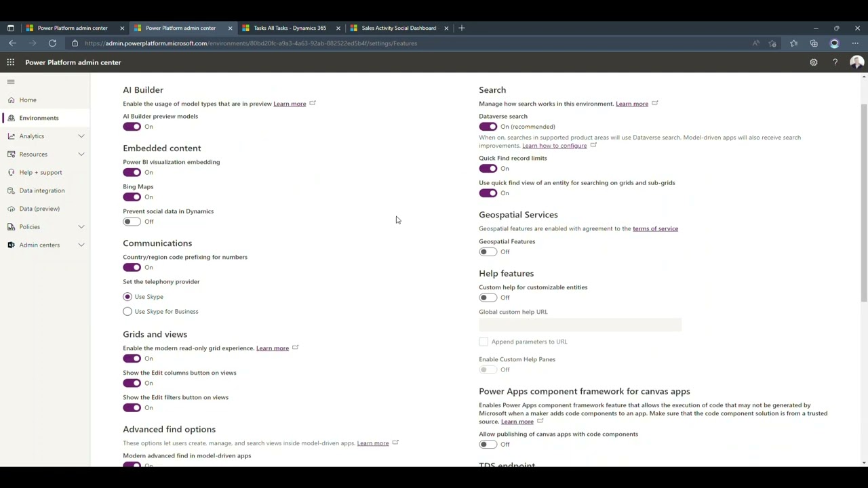Check Append parameters to URL checkbox
Screen dimensions: 868x488
coord(484,342)
